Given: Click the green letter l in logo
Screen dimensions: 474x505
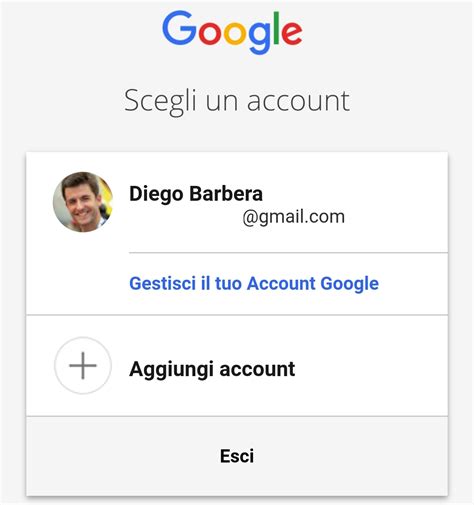Looking at the screenshot, I should pyautogui.click(x=276, y=28).
